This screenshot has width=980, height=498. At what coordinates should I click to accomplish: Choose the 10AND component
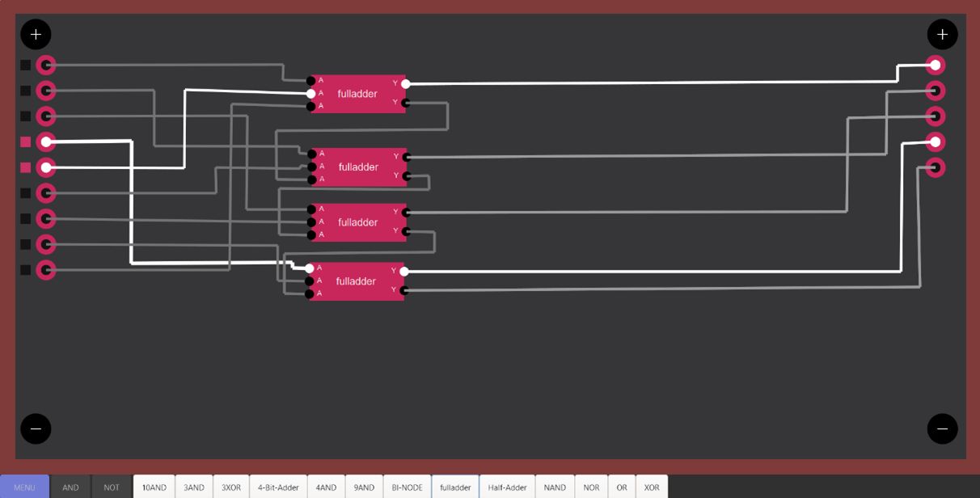tap(154, 487)
